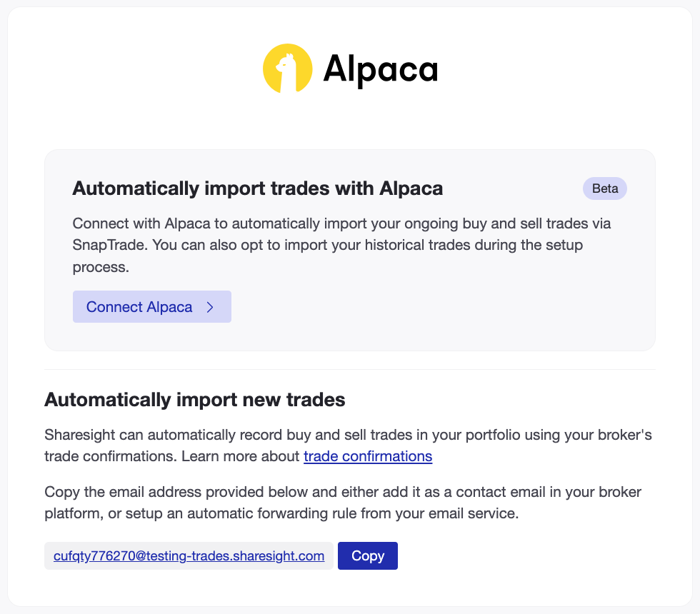Image resolution: width=700 pixels, height=614 pixels.
Task: Click the right-pointing arrow next to Connect Alpaca
Action: pos(209,306)
